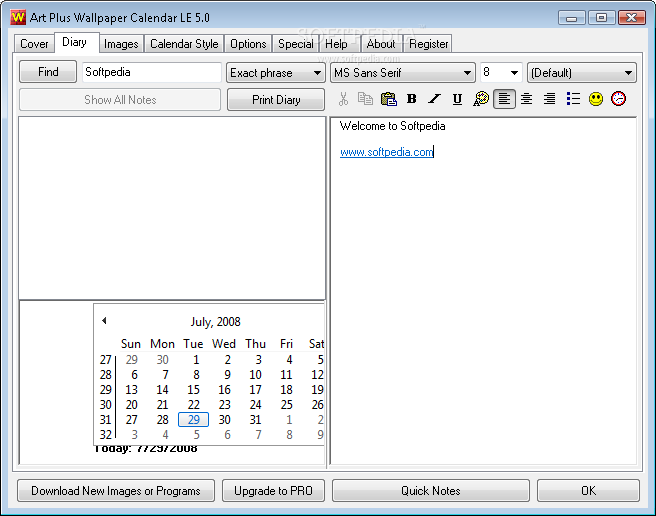Click the OK button

(588, 490)
